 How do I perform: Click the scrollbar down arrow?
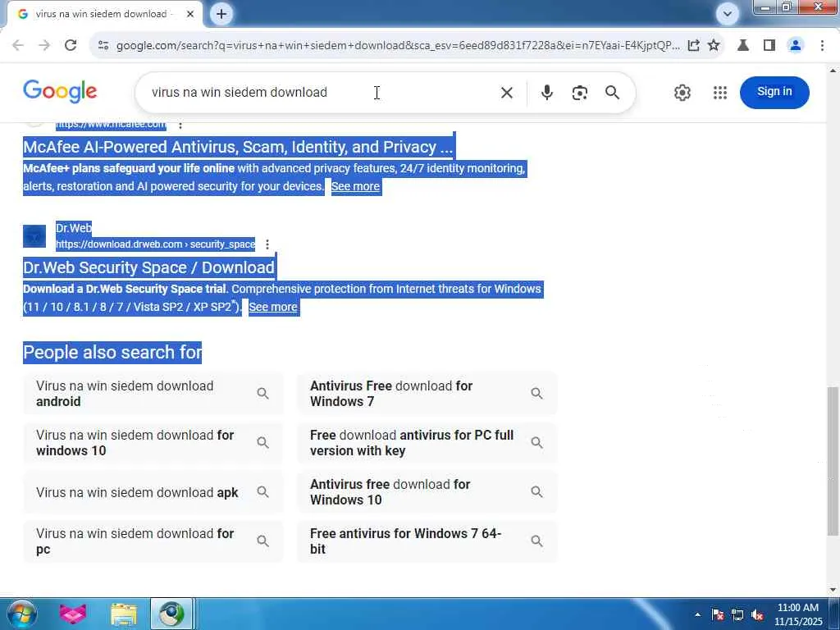coord(833,590)
